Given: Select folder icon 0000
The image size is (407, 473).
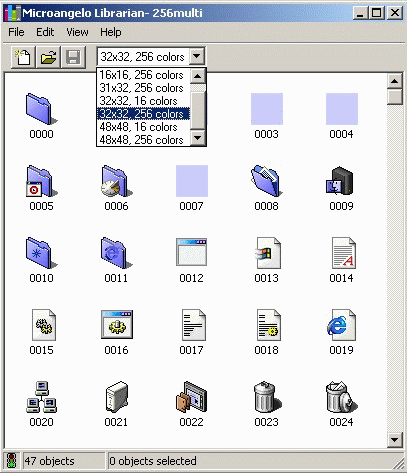Looking at the screenshot, I should point(41,109).
